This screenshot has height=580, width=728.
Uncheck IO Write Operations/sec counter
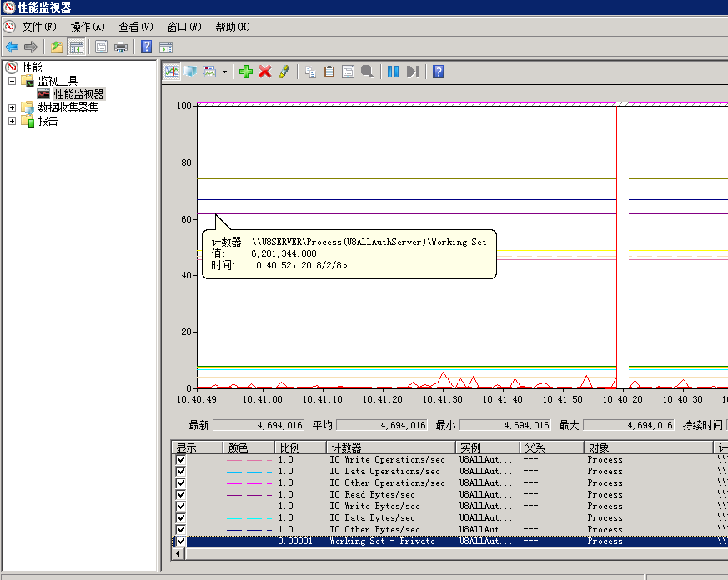click(181, 460)
